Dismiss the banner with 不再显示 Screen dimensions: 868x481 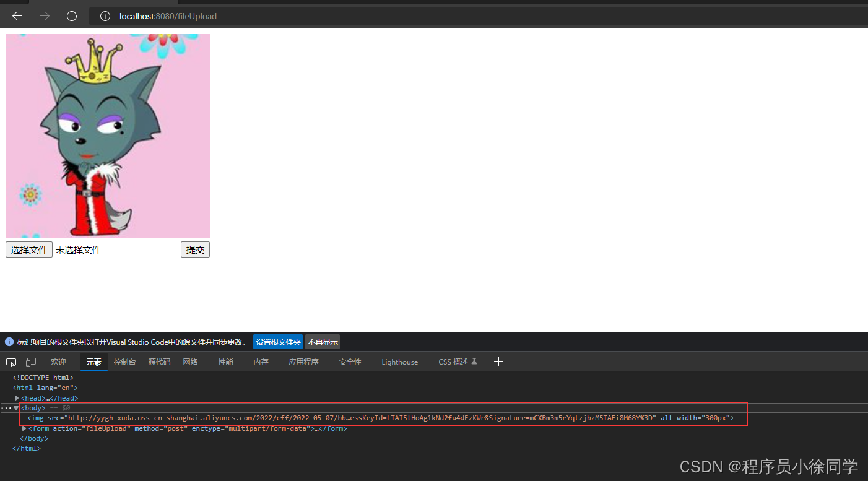click(x=322, y=341)
